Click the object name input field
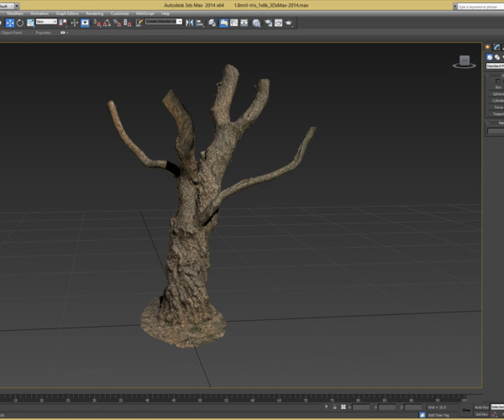The height and width of the screenshot is (420, 504). point(496,131)
